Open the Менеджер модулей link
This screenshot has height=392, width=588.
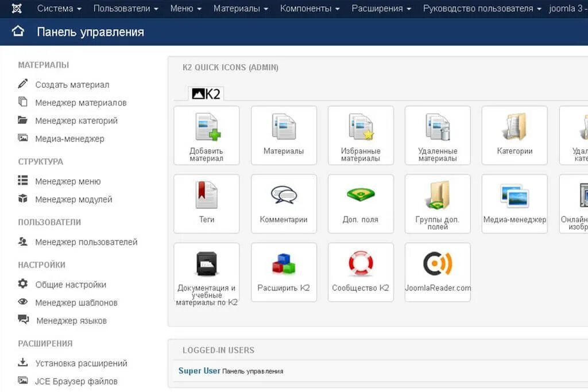[x=74, y=199]
